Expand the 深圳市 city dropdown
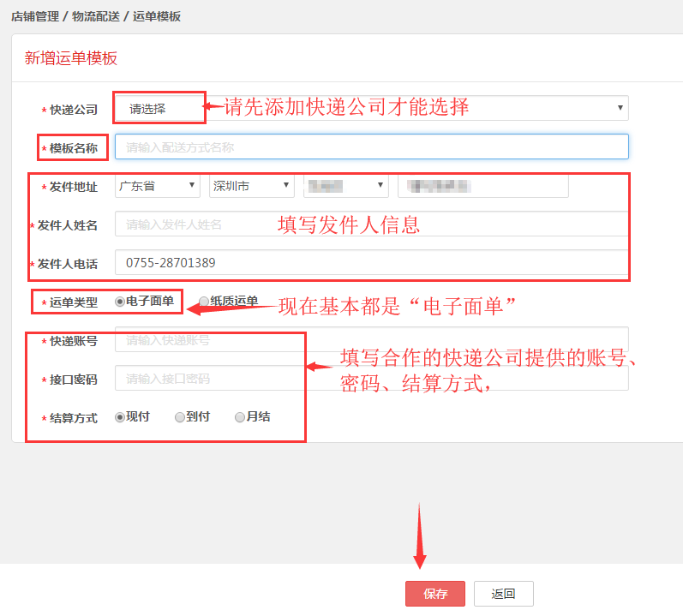Image resolution: width=683 pixels, height=616 pixels. 251,186
